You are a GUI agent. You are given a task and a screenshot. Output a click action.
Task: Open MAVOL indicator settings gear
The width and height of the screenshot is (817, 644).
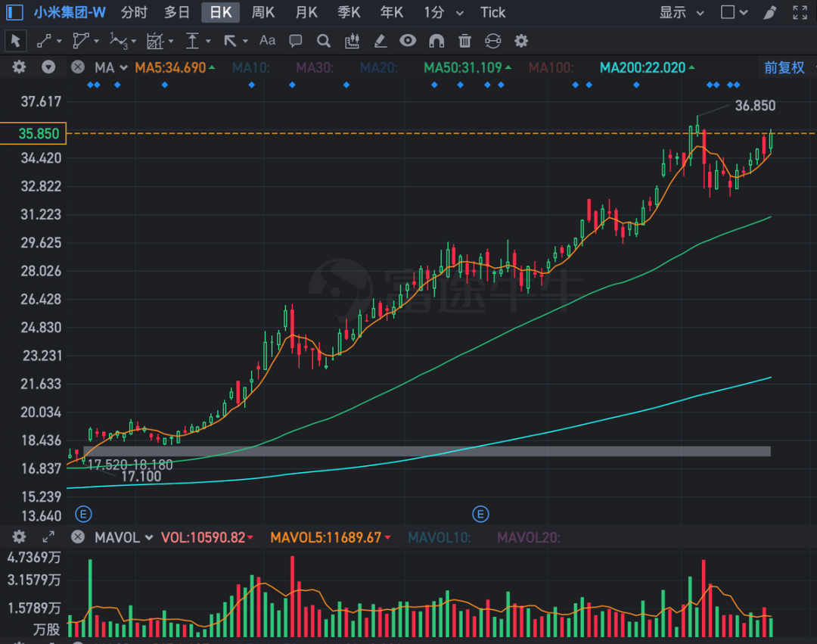click(x=19, y=537)
